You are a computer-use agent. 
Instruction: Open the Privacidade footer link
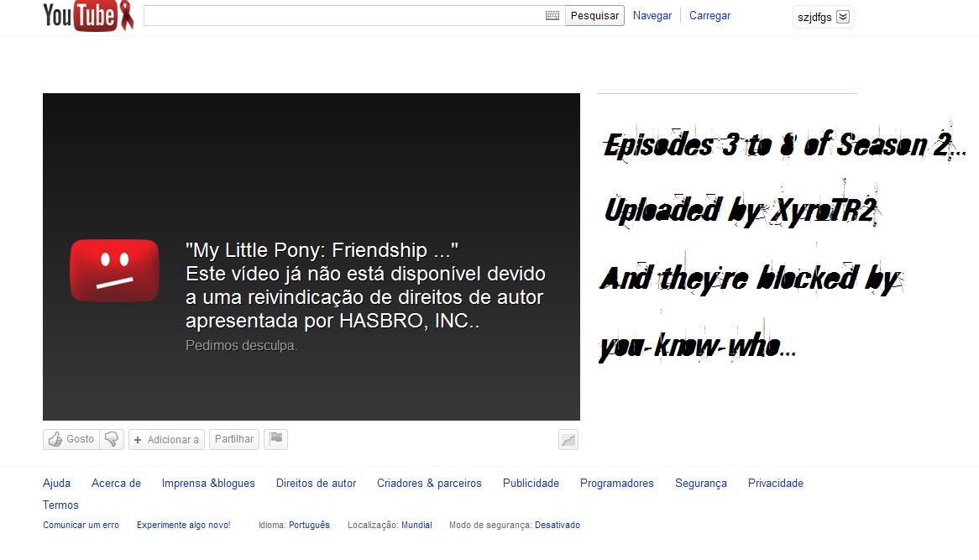pos(776,484)
